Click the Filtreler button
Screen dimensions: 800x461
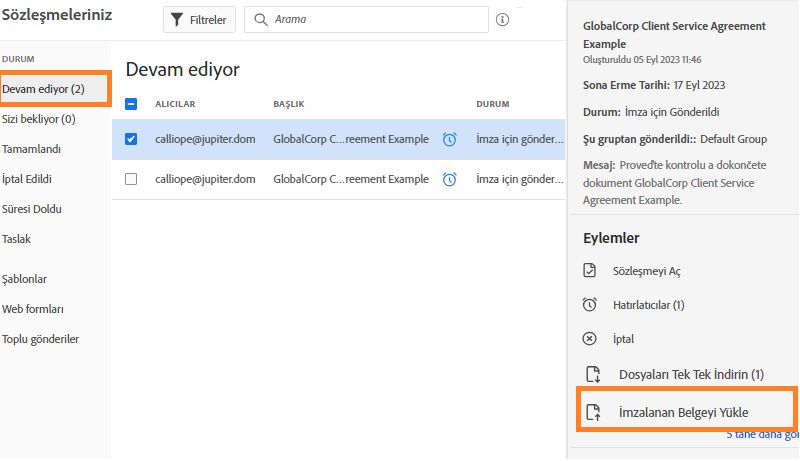(196, 20)
